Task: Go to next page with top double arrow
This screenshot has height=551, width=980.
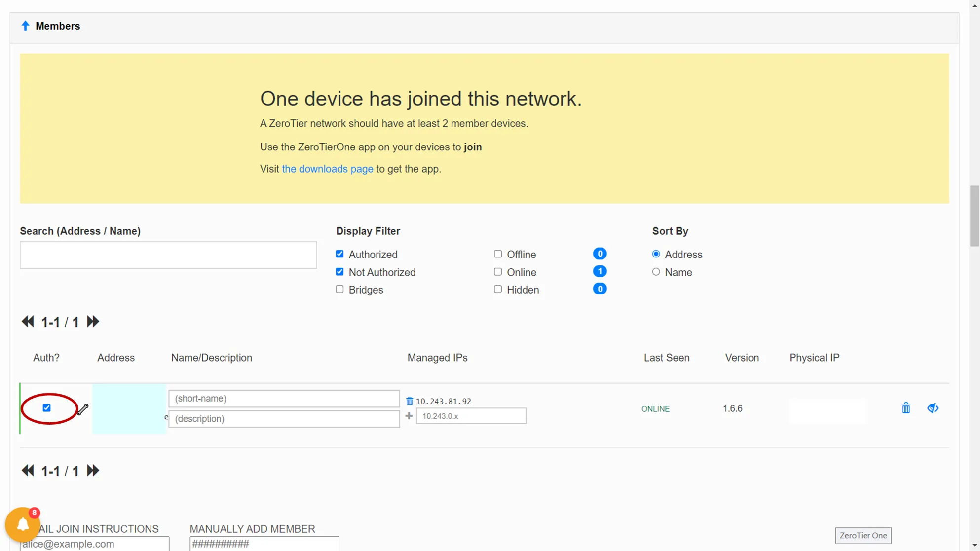Action: [x=93, y=322]
